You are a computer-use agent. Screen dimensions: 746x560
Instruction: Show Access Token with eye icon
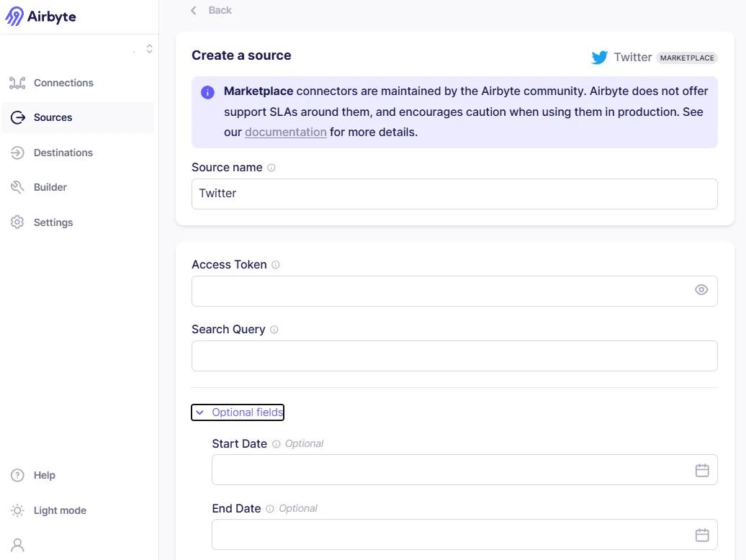coord(701,289)
